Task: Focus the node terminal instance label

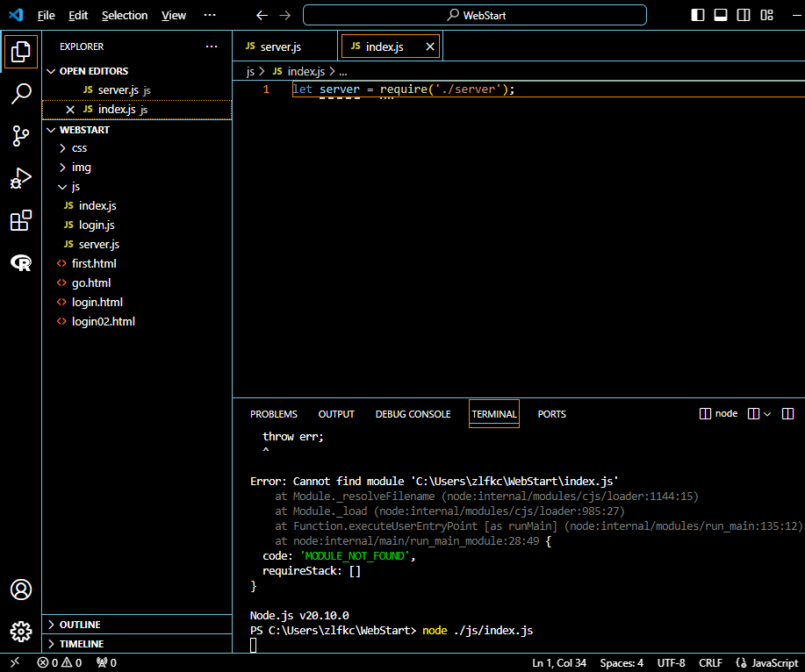Action: (719, 413)
